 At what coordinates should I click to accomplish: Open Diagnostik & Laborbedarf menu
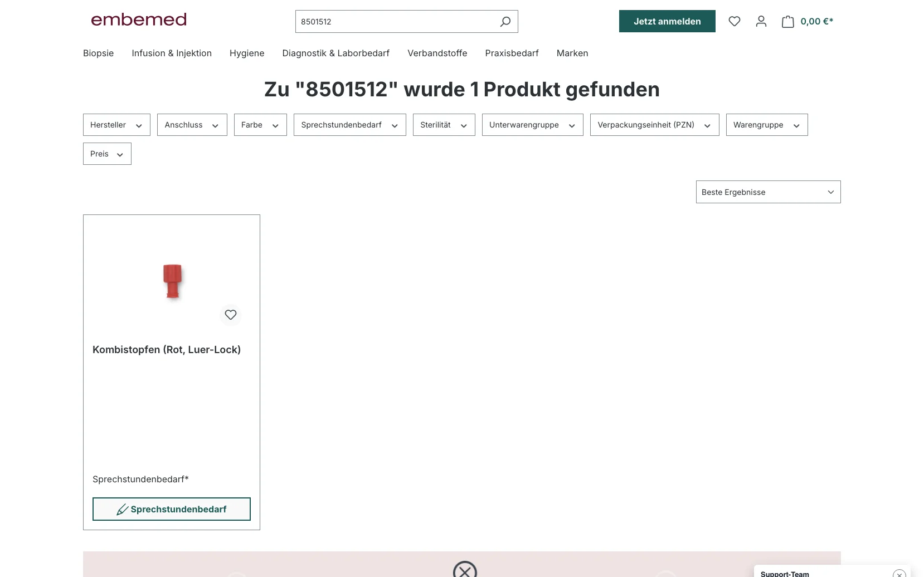click(336, 53)
